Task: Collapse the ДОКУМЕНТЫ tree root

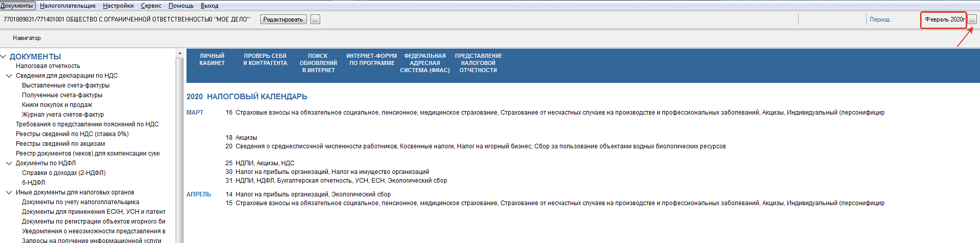Action: [x=4, y=57]
